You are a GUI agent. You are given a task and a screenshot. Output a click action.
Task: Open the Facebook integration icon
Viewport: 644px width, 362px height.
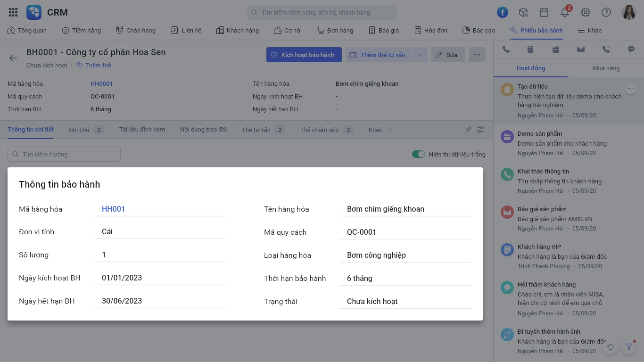click(503, 12)
